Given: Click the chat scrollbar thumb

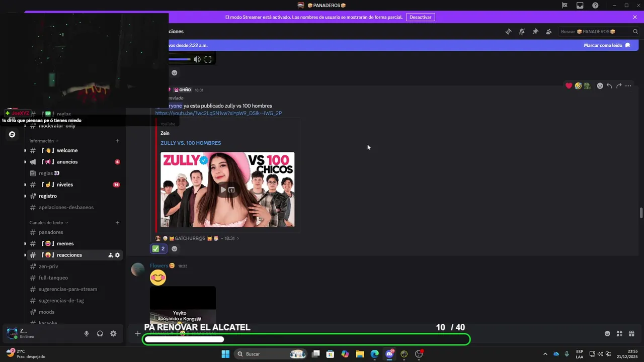Looking at the screenshot, I should [x=641, y=213].
